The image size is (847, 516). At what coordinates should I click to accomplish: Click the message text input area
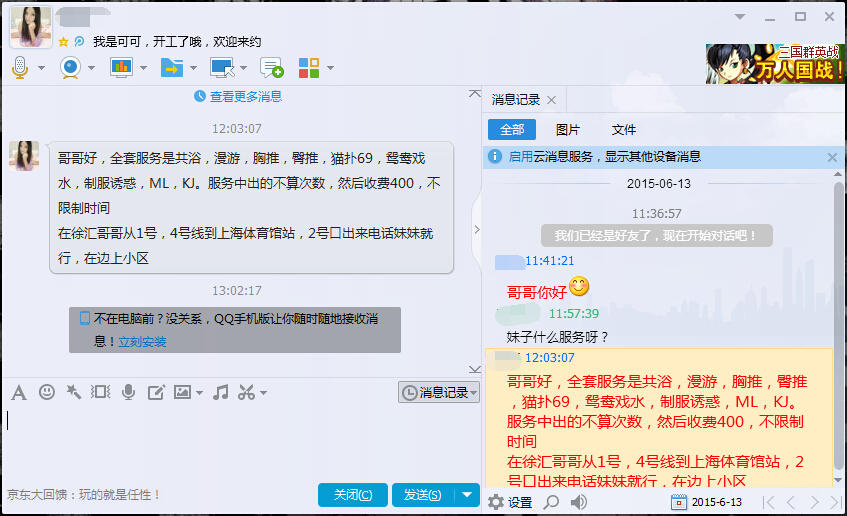[x=240, y=440]
